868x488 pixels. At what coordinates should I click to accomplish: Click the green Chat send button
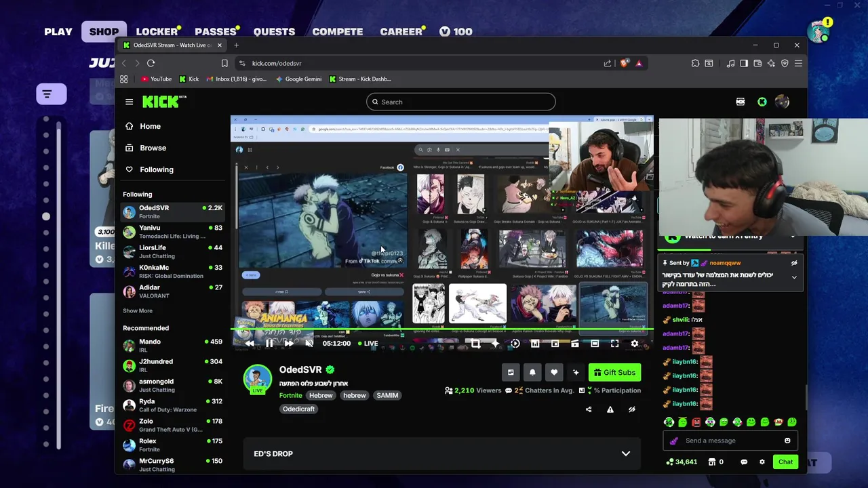point(785,462)
